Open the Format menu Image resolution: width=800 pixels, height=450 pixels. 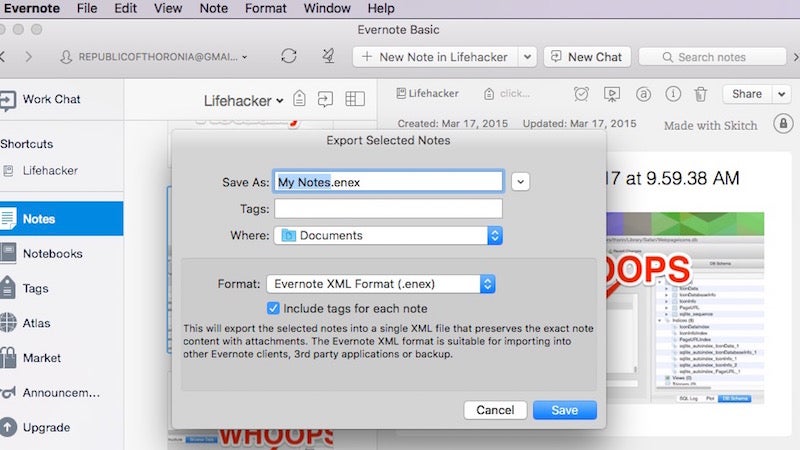click(x=265, y=8)
